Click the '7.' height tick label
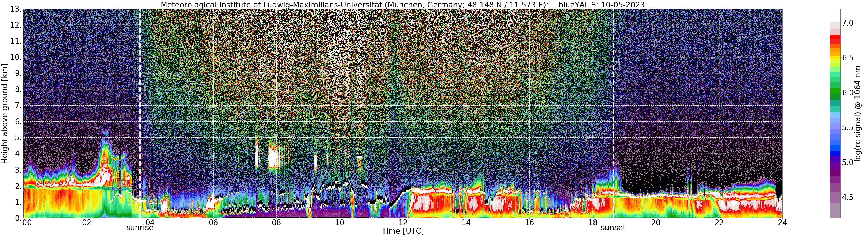The height and width of the screenshot is (237, 868). pyautogui.click(x=18, y=106)
